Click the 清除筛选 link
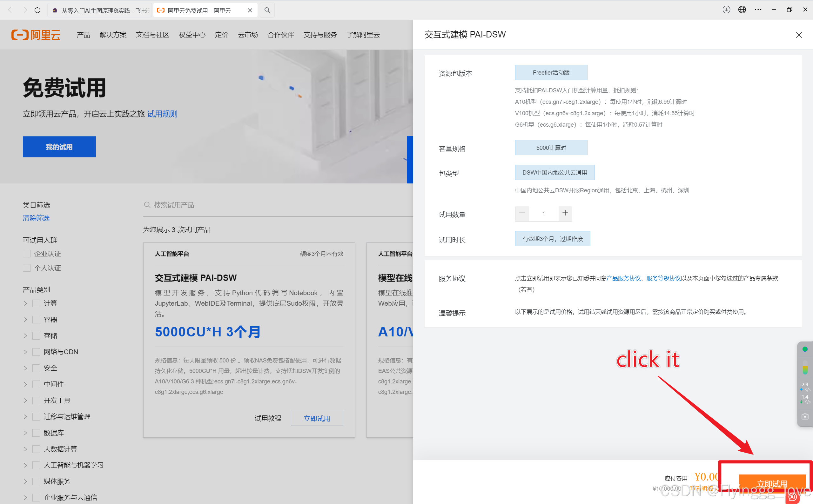813x504 pixels. (x=36, y=218)
